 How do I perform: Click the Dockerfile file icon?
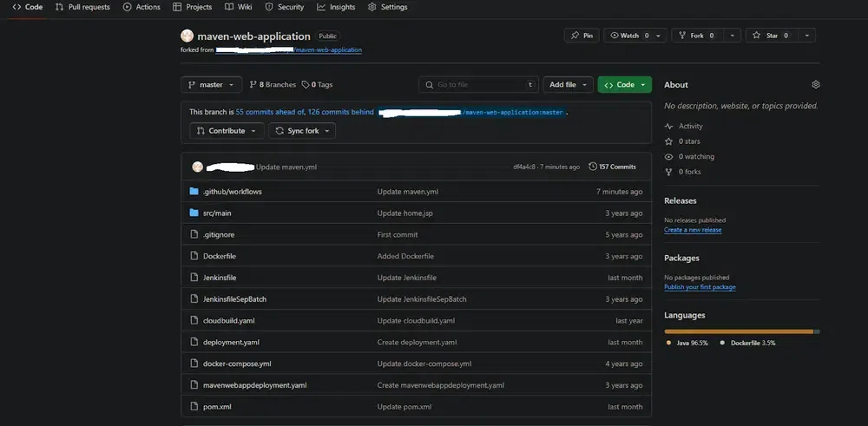pyautogui.click(x=194, y=256)
